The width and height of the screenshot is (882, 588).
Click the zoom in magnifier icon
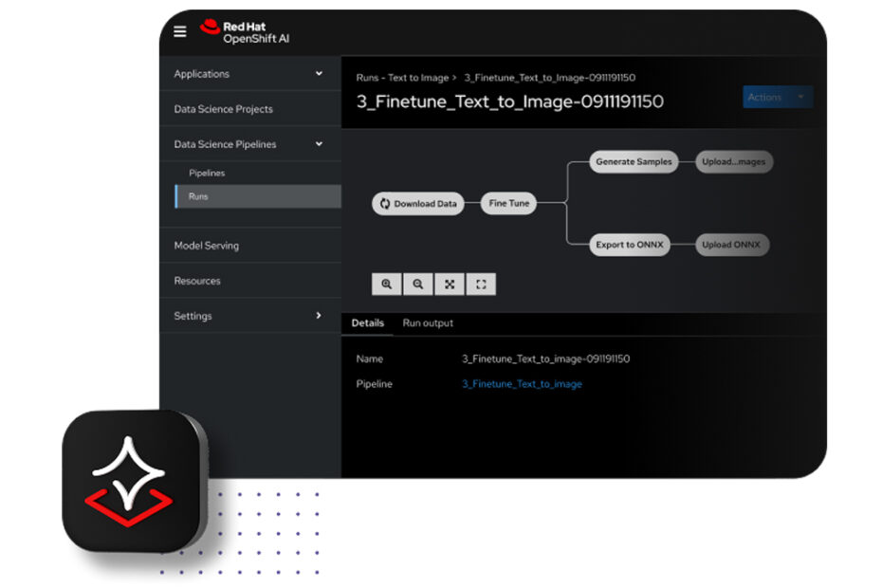(387, 284)
